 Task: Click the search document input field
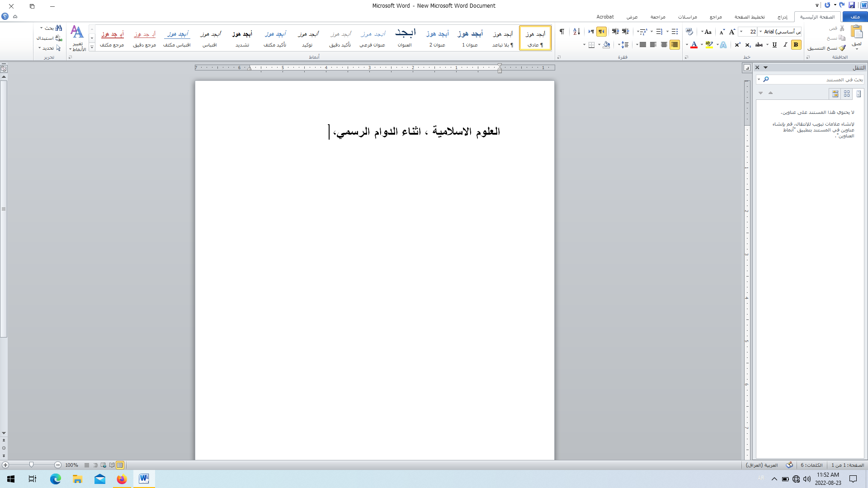coord(814,80)
